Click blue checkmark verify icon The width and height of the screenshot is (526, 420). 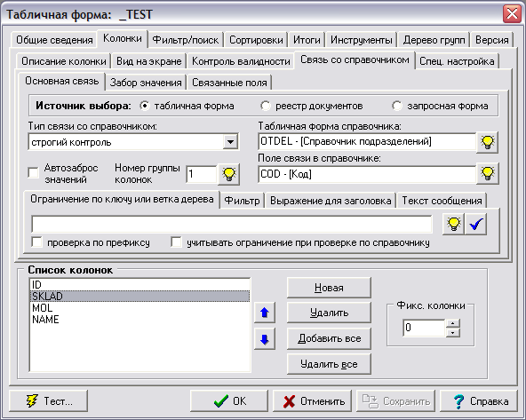[x=475, y=224]
